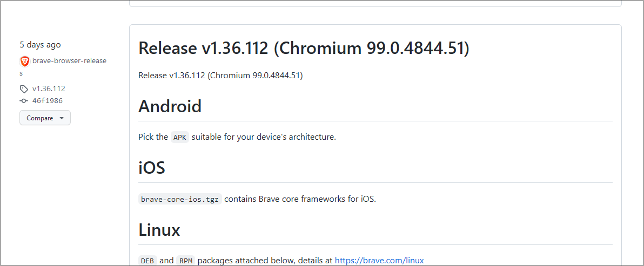Open the brave-browser-releases user profile link
644x266 pixels.
point(63,67)
